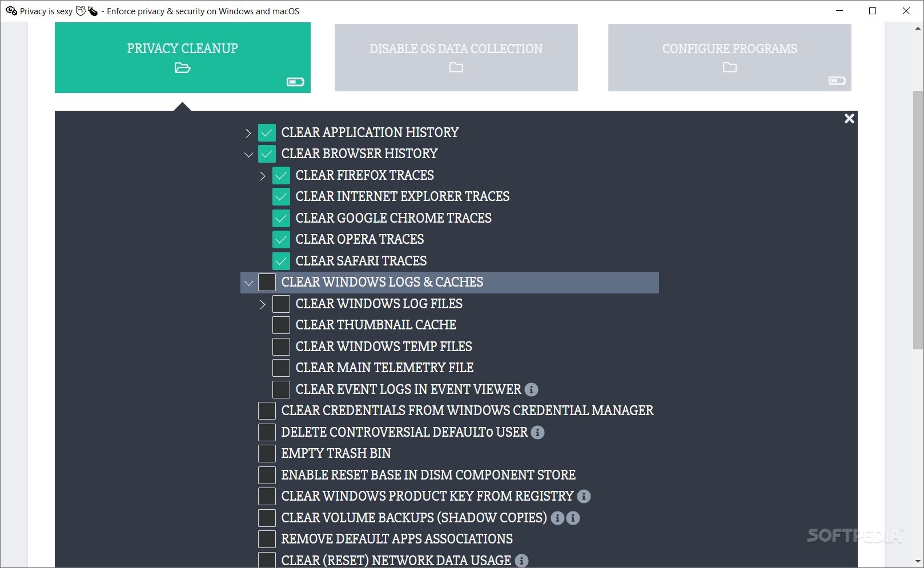Uncheck Clear Firefox Traces

click(x=281, y=175)
